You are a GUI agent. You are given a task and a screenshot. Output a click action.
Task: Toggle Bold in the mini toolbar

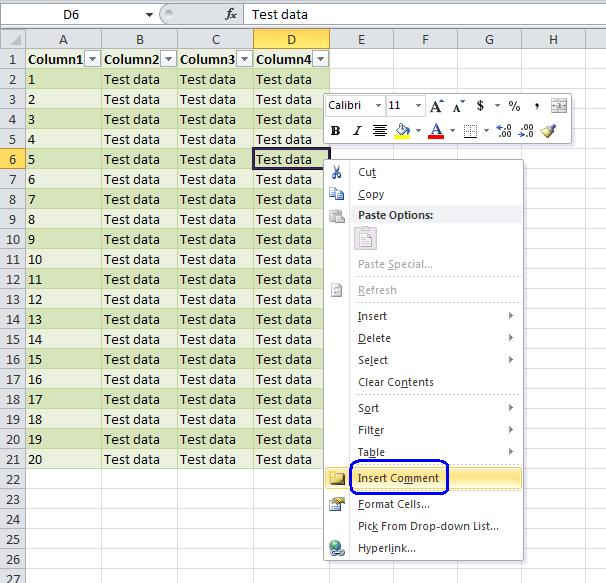(335, 130)
